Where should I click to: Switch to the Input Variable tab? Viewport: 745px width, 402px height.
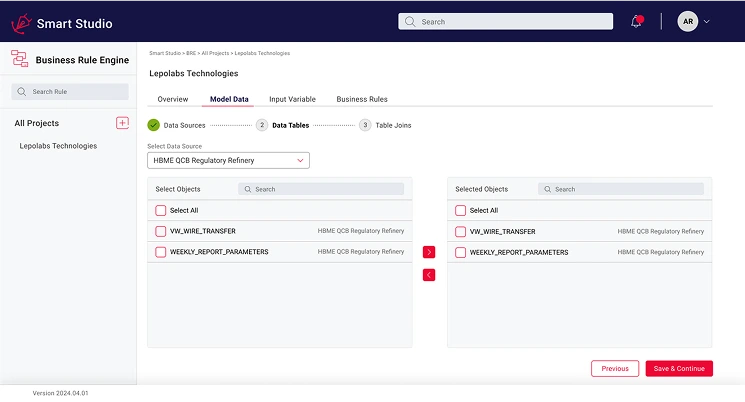click(x=292, y=99)
